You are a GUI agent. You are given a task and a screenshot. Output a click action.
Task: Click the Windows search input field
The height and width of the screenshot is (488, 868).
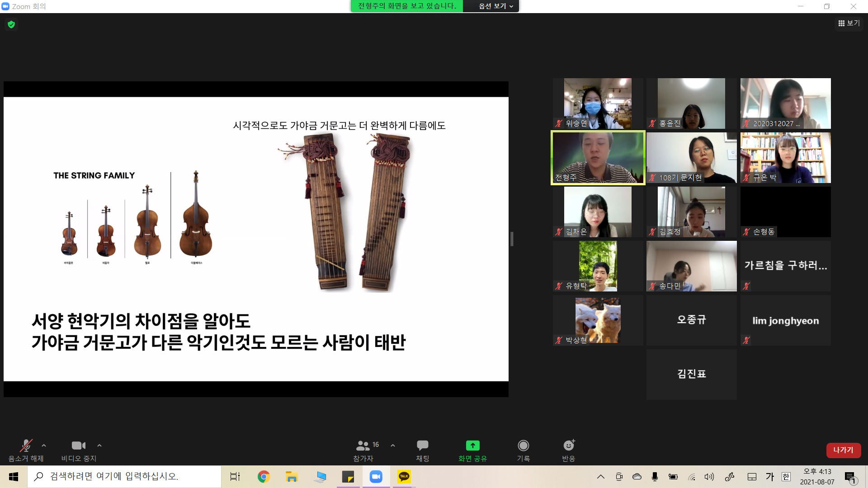124,476
